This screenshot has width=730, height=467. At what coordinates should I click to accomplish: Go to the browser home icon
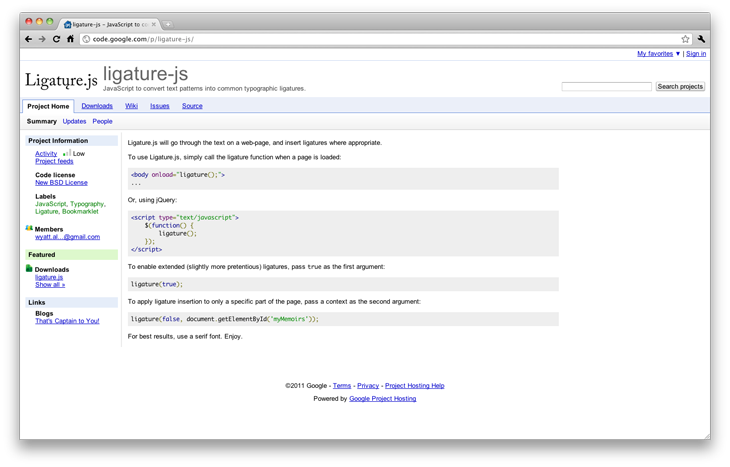tap(70, 39)
